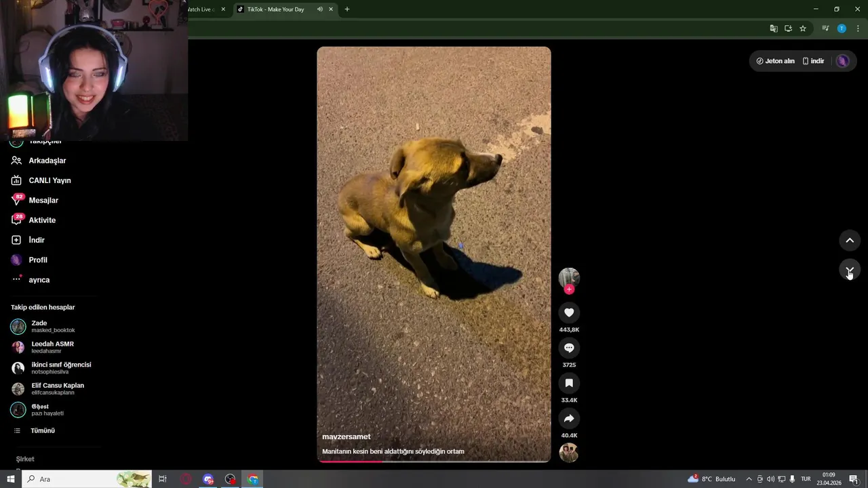868x488 pixels.
Task: Close the TikTok browser tab
Action: click(x=331, y=9)
